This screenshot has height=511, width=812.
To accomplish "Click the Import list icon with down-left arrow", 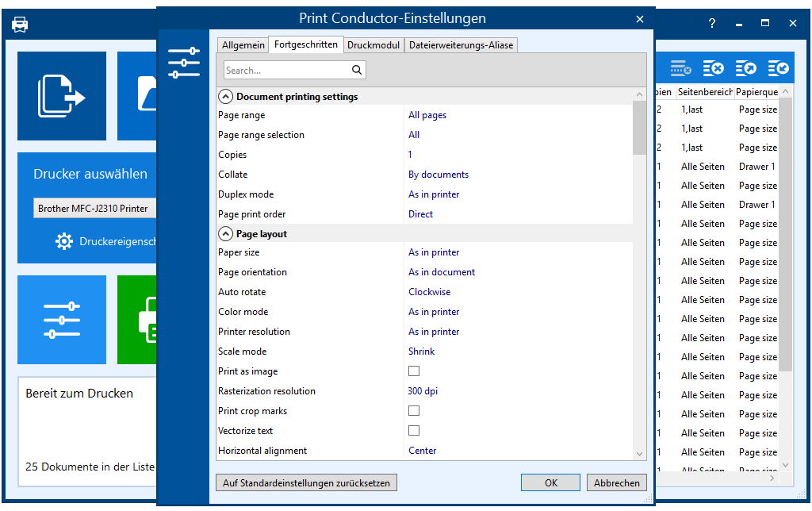I will 779,68.
